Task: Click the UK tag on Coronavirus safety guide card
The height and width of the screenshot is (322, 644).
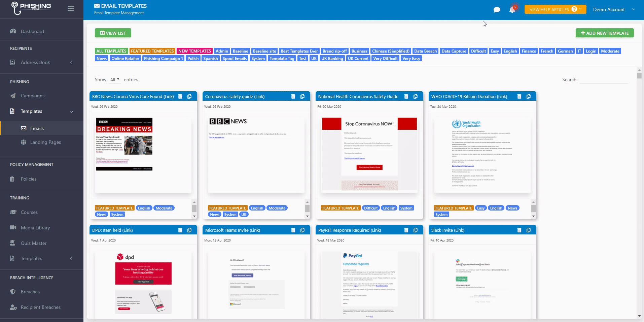Action: click(244, 215)
